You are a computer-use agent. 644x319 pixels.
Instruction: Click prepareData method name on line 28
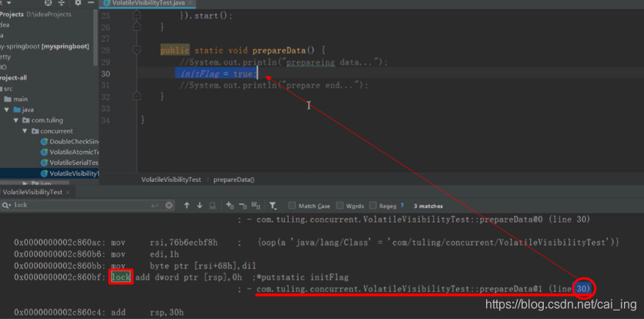(279, 51)
